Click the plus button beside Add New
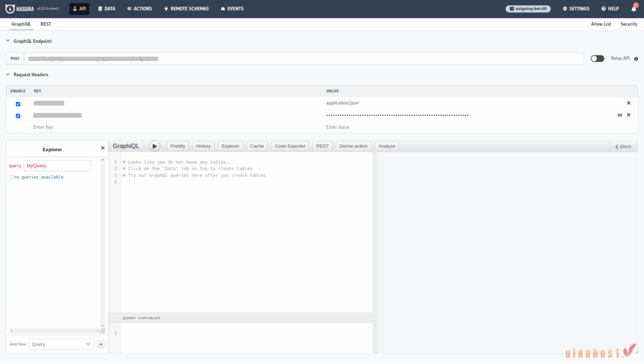Viewport: 644px width, 363px height. click(101, 344)
